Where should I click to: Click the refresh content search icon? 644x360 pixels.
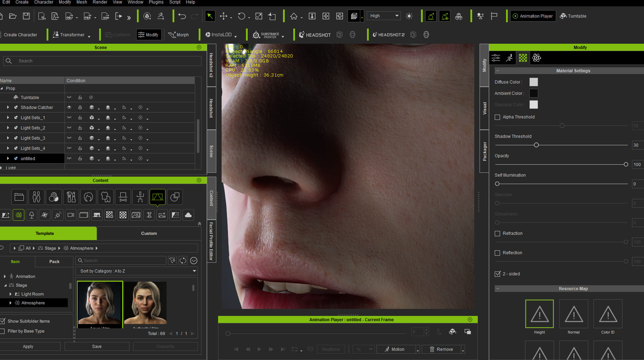coord(183,261)
